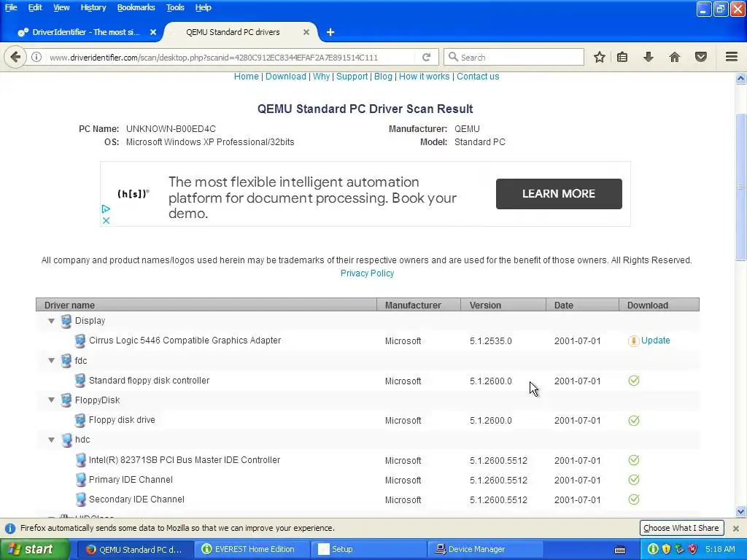Viewport: 747px width, 560px height.
Task: Switch to the DriverIdentifier tab
Action: (x=86, y=32)
